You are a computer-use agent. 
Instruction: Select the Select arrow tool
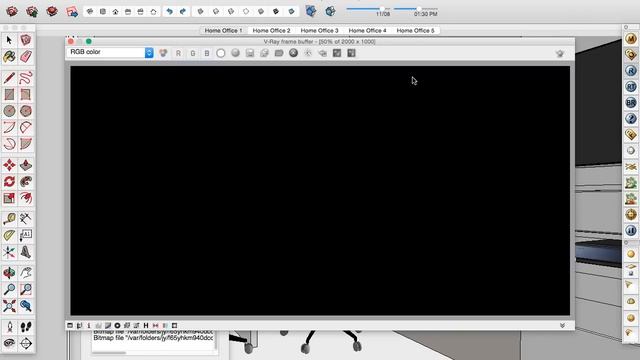[9, 40]
